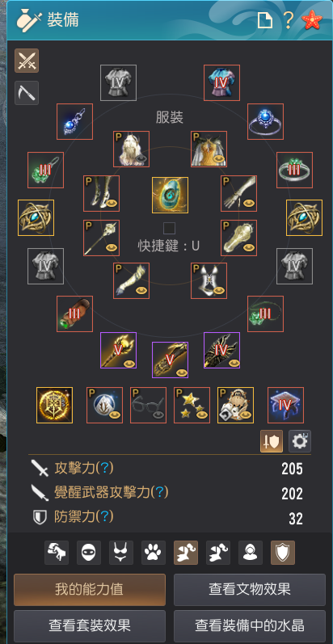
Task: Toggle the sword-and-shield stats display icon
Action: (x=272, y=441)
